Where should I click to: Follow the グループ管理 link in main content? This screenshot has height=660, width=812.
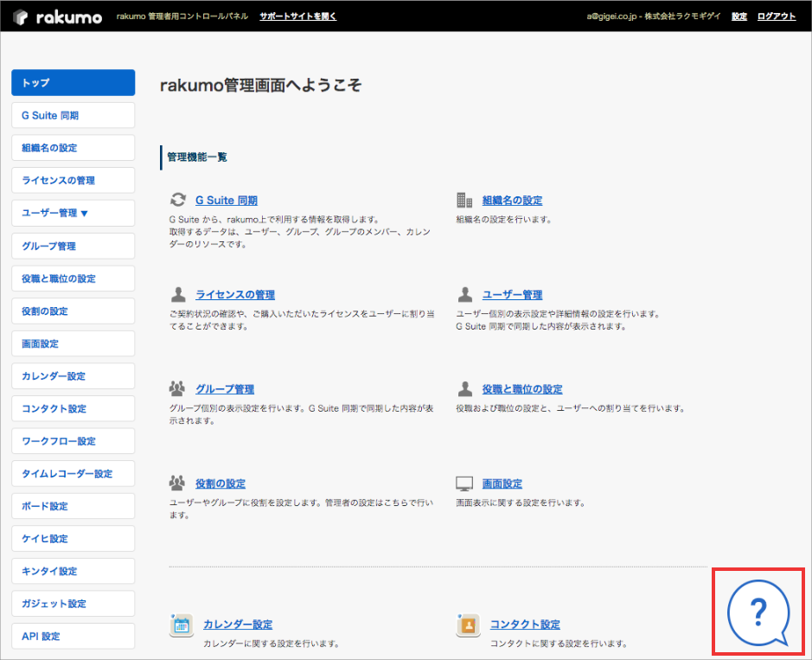225,389
